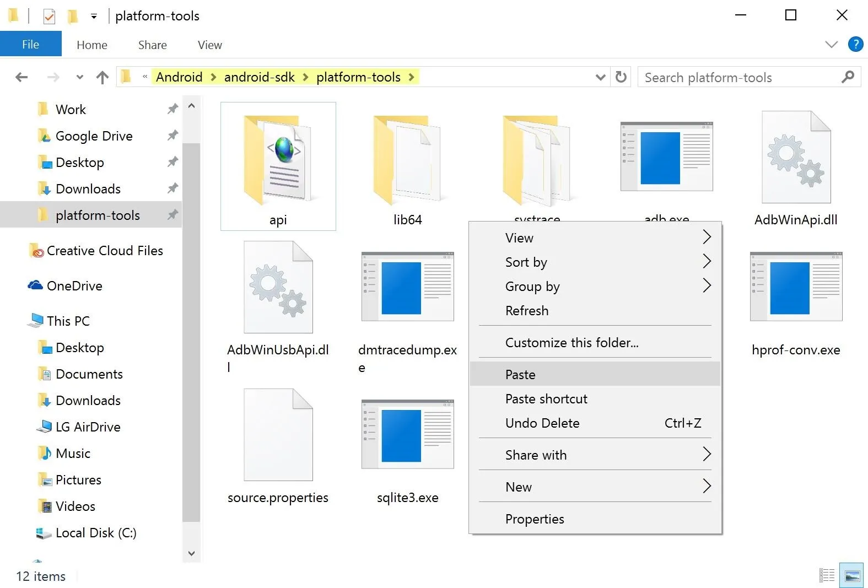Expand the New submenu
This screenshot has width=868, height=588.
tap(707, 486)
